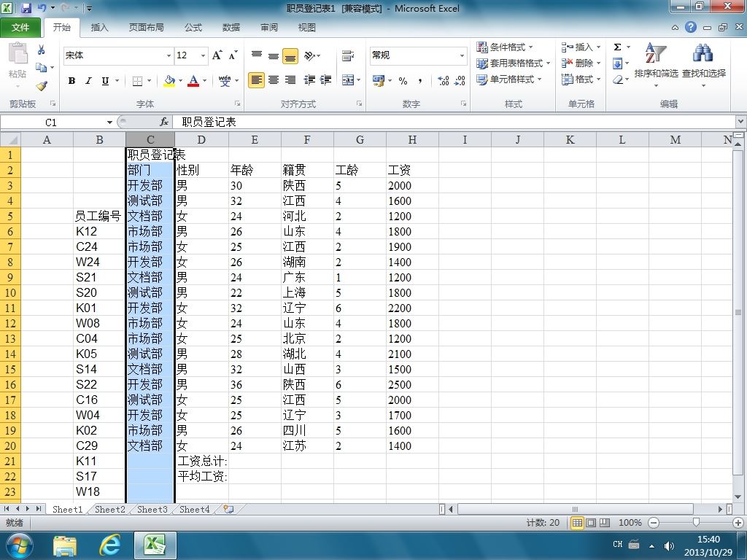Click the Help question mark icon

691,27
